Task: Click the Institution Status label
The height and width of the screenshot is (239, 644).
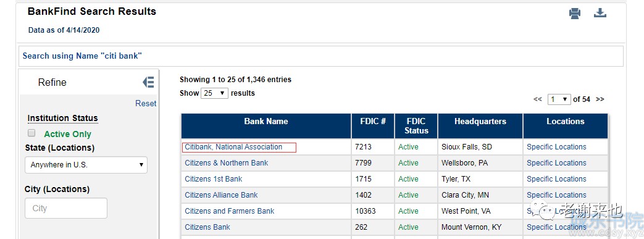Action: (63, 119)
